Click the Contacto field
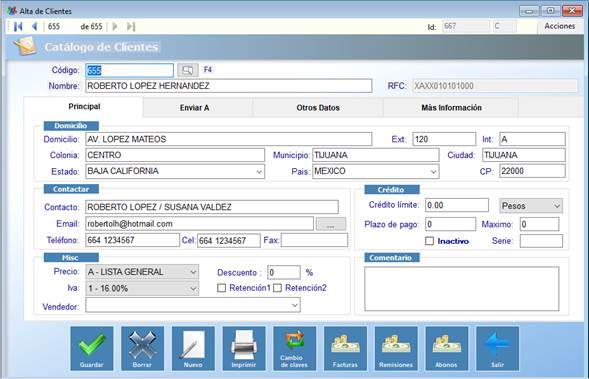 coord(212,207)
